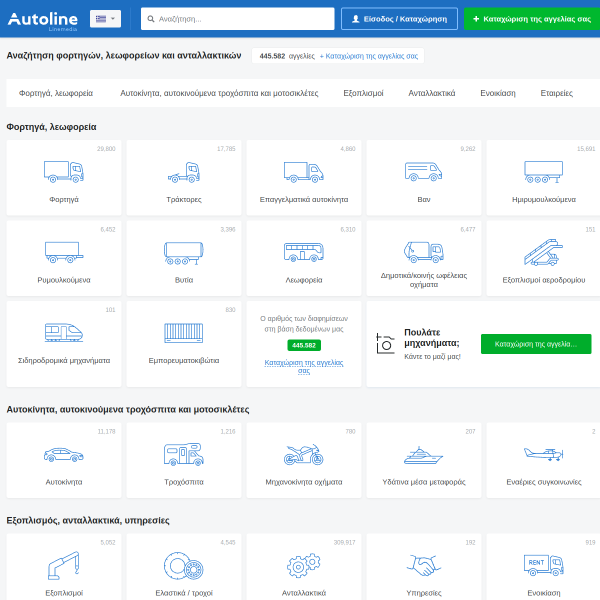Open the Ενοικίαση RENT truck icon
The image size is (600, 600).
point(543,565)
